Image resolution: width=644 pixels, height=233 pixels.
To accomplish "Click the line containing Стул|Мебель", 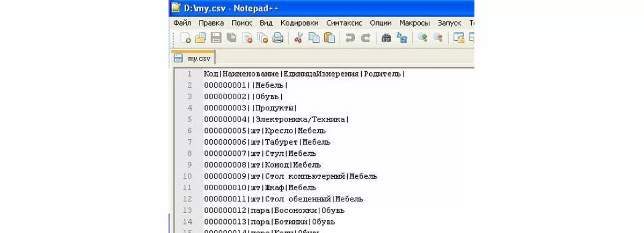I will pyautogui.click(x=260, y=153).
